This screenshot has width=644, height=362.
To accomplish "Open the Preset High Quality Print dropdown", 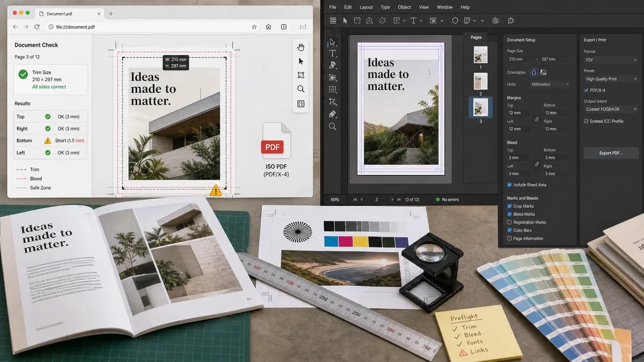I will [611, 79].
